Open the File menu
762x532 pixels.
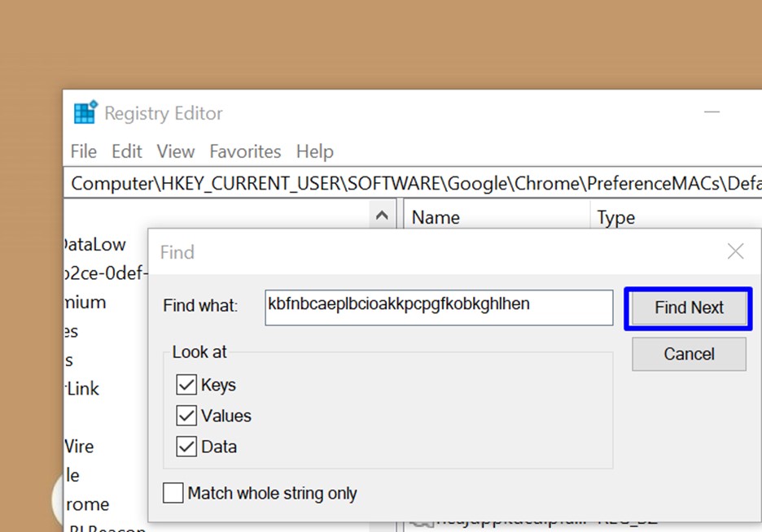click(83, 151)
